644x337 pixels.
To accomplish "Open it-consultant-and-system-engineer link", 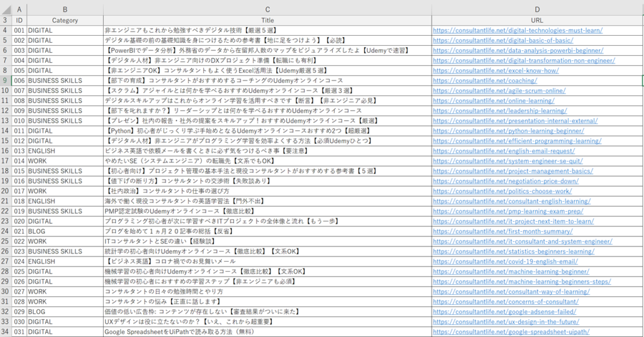I will 523,241.
